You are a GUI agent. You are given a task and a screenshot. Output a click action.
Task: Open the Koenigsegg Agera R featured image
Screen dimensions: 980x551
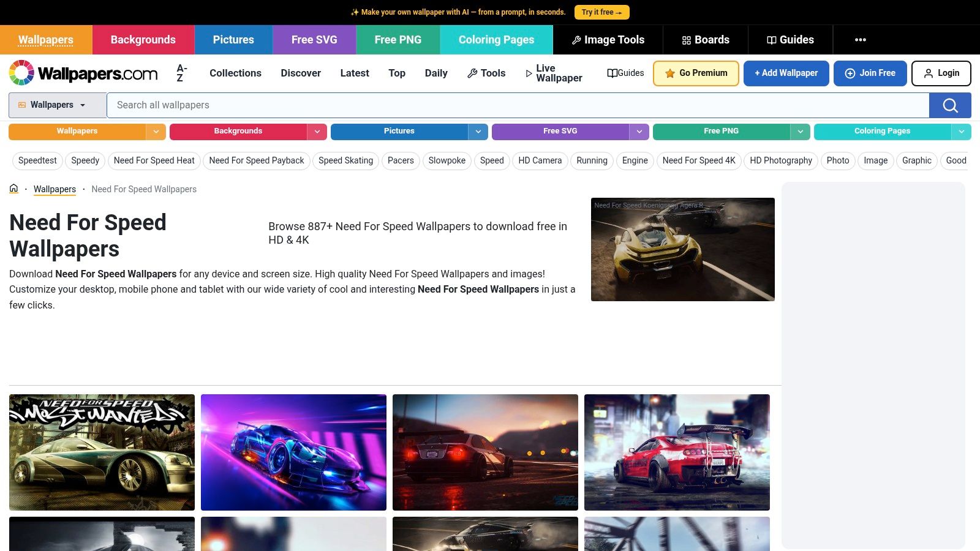pyautogui.click(x=683, y=249)
